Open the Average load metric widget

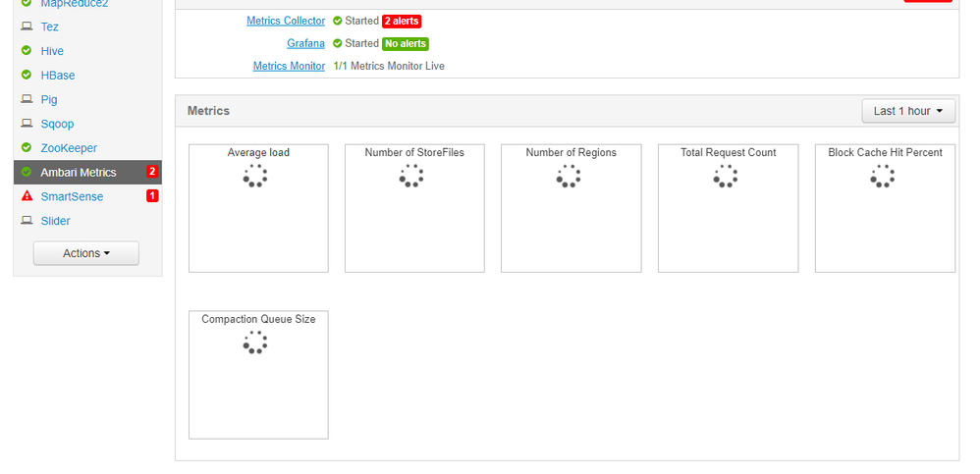point(259,209)
